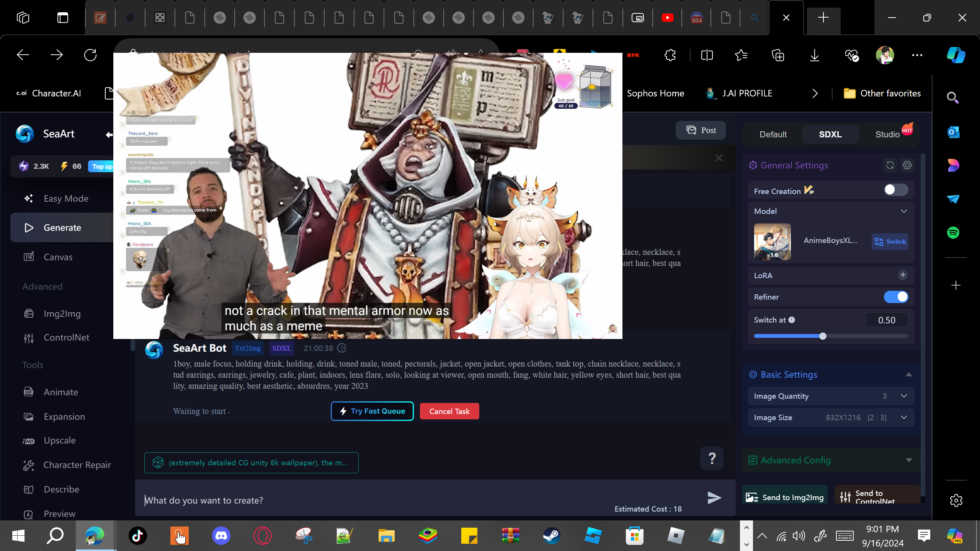980x551 pixels.
Task: Click the clock icon beside 21:00:38
Action: [342, 348]
